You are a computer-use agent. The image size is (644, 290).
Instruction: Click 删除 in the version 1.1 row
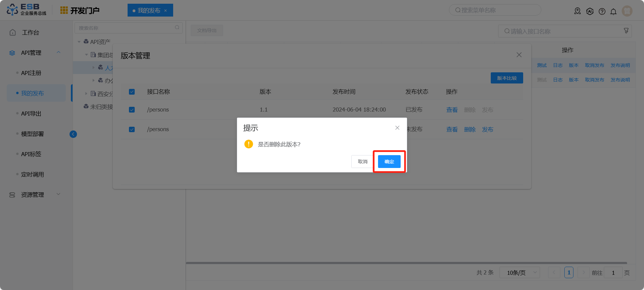[x=470, y=110]
